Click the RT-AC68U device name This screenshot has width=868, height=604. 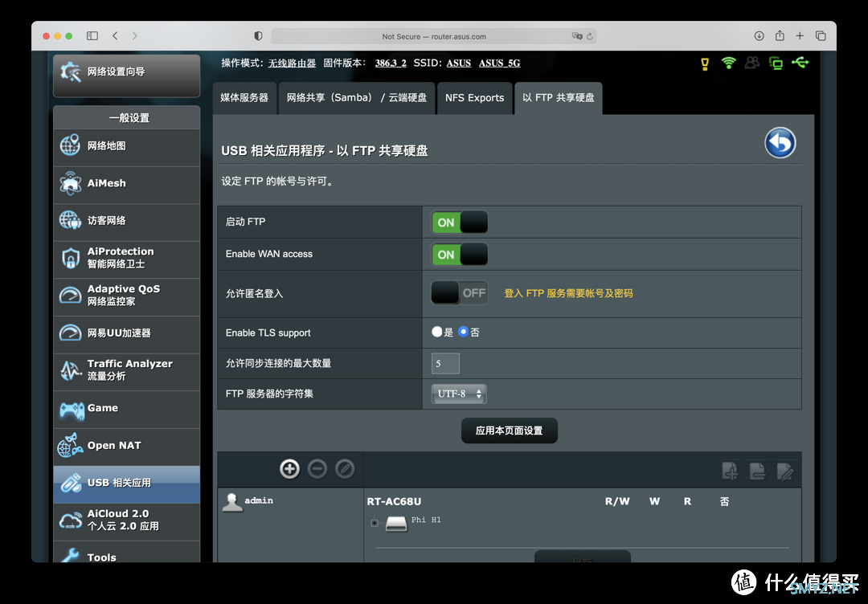point(394,502)
